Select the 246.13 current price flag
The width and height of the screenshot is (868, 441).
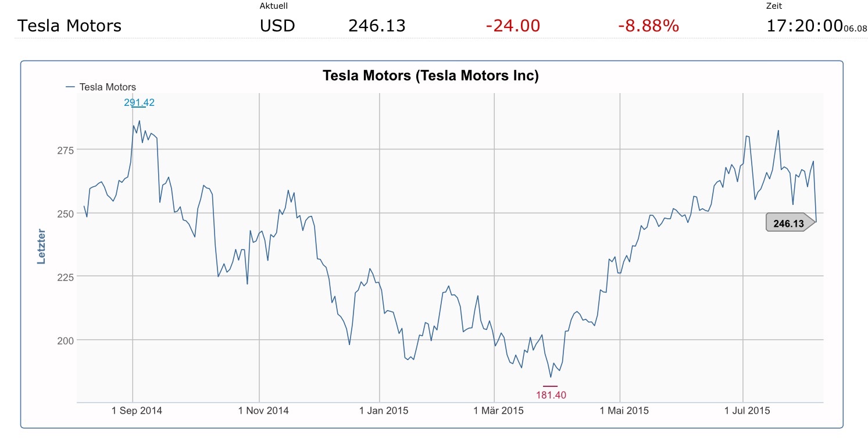coord(788,223)
